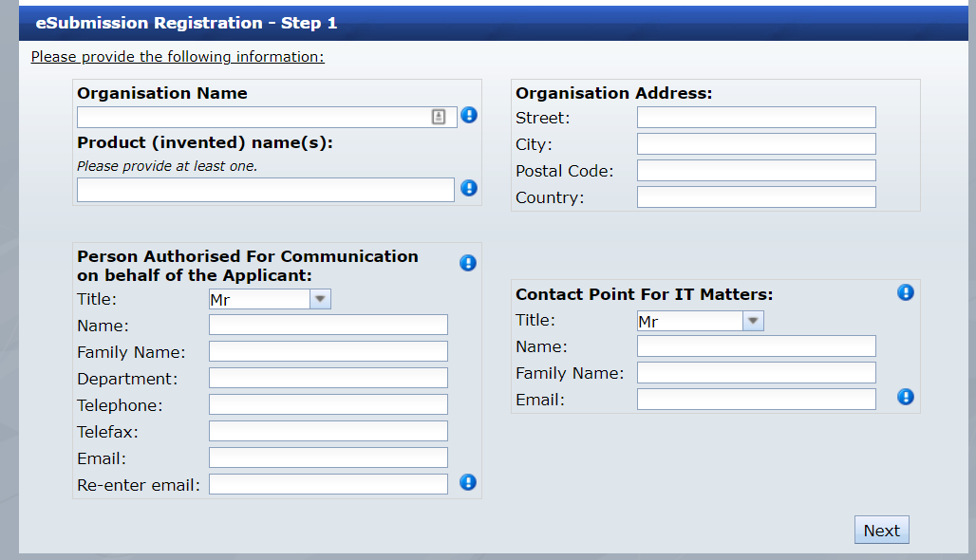976x560 pixels.
Task: Click the 'Please provide at least one.' note
Action: [x=167, y=166]
